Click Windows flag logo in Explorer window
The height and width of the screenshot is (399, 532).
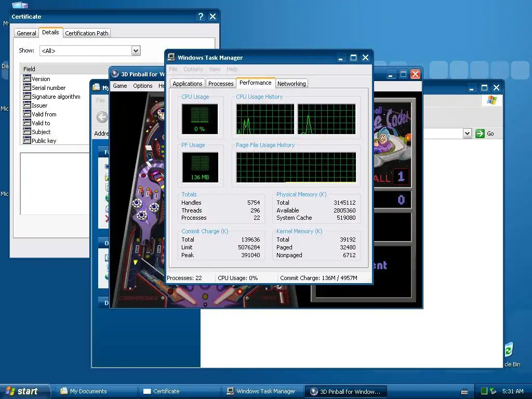pos(491,100)
